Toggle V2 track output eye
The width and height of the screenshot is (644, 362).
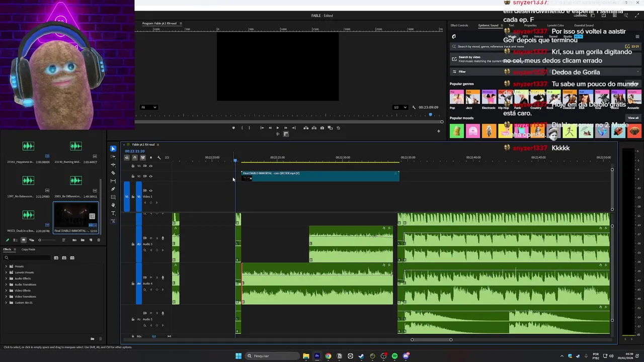coord(150,176)
